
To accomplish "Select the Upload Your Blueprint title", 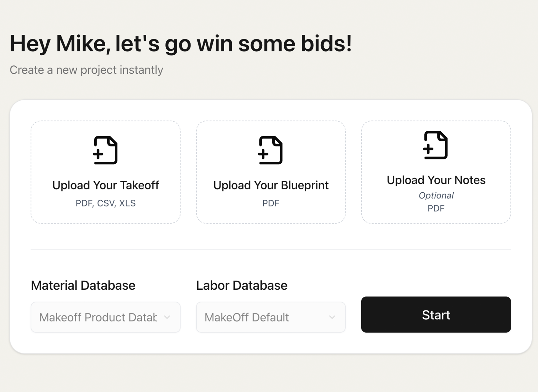I will 271,185.
